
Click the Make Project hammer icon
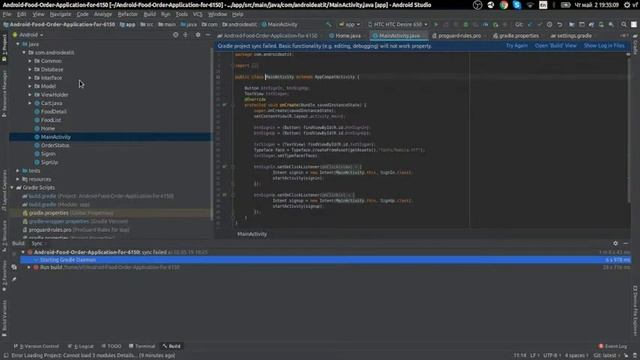[329, 24]
